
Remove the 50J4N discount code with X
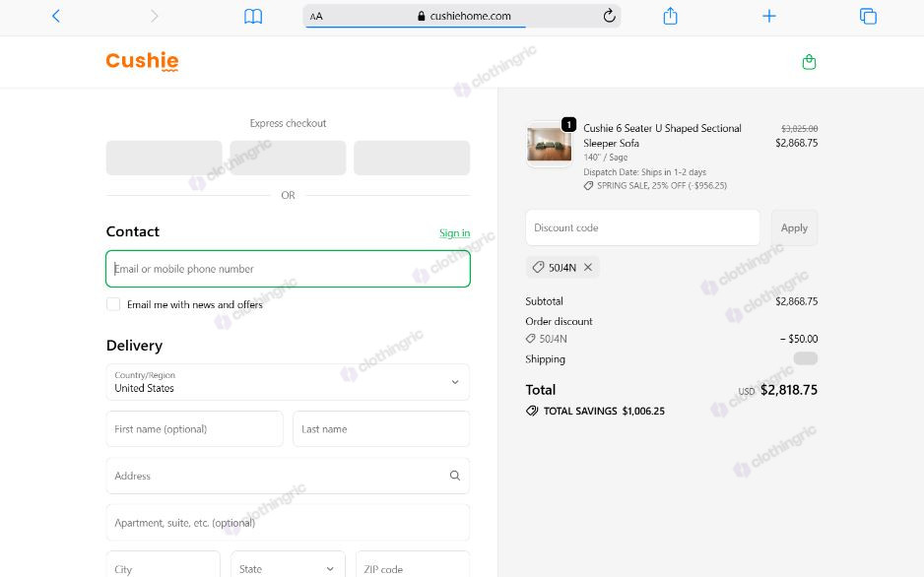588,267
